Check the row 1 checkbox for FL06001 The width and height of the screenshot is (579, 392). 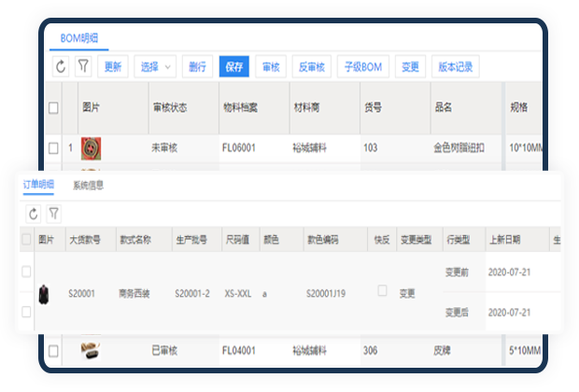pos(54,147)
